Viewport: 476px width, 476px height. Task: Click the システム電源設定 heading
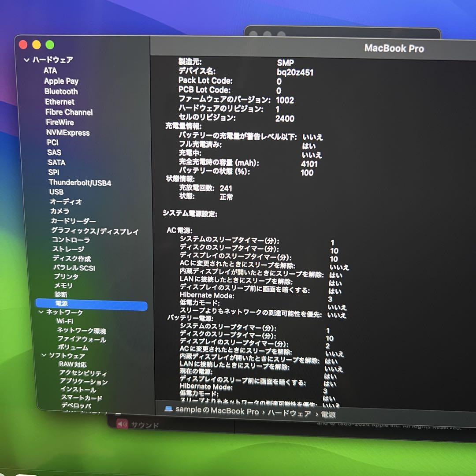coord(190,213)
